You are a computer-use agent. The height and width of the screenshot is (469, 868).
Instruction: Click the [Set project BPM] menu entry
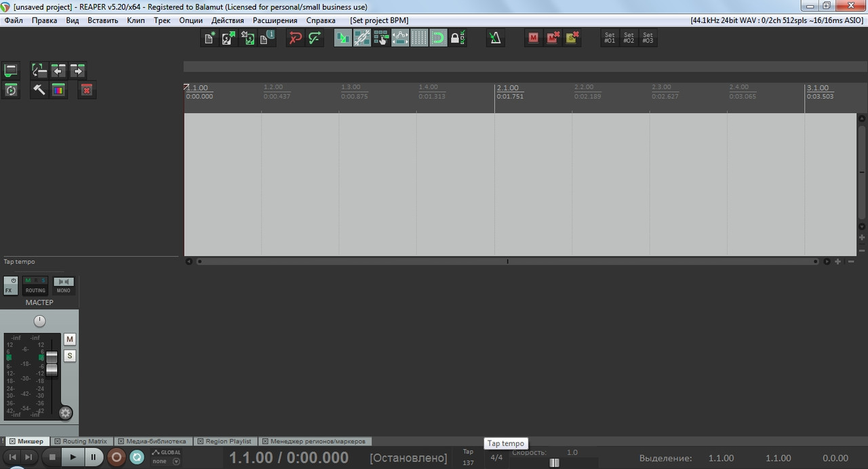click(x=379, y=20)
